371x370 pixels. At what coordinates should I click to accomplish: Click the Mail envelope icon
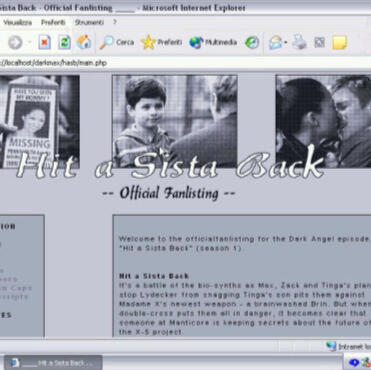[x=276, y=43]
